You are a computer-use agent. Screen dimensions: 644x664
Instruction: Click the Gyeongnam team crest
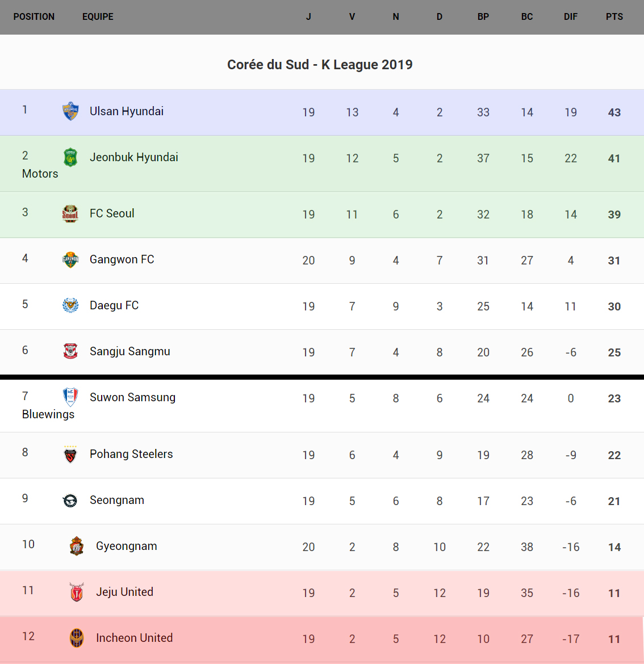[x=77, y=546]
